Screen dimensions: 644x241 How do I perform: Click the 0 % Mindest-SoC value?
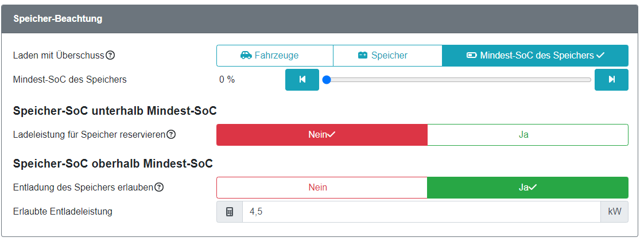pos(227,80)
